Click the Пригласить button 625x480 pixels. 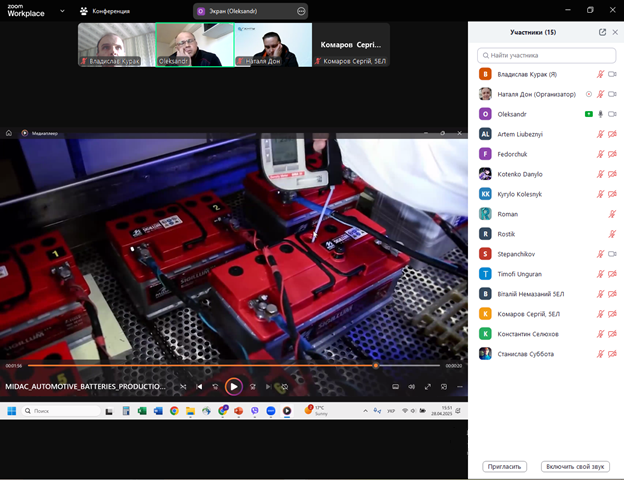(504, 466)
